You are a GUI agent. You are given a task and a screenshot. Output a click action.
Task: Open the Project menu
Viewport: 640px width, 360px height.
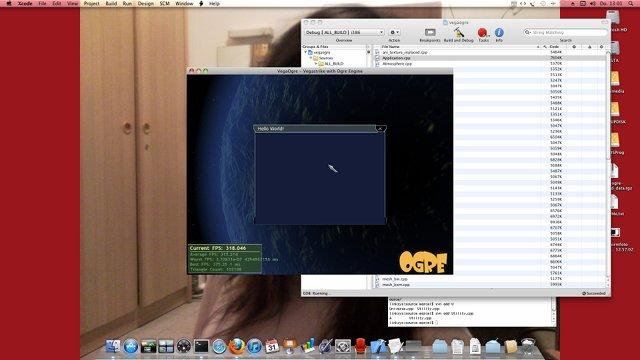pos(91,3)
